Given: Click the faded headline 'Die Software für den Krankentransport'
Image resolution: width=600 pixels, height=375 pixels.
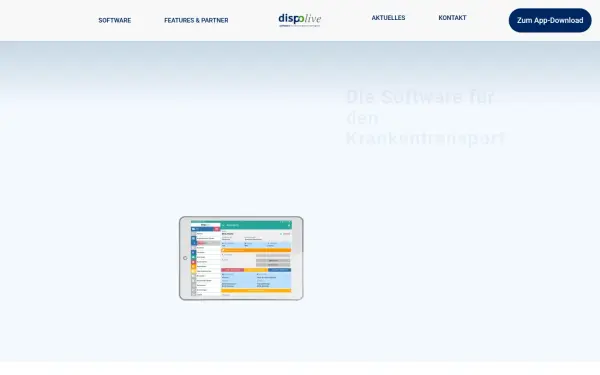Looking at the screenshot, I should tap(425, 117).
